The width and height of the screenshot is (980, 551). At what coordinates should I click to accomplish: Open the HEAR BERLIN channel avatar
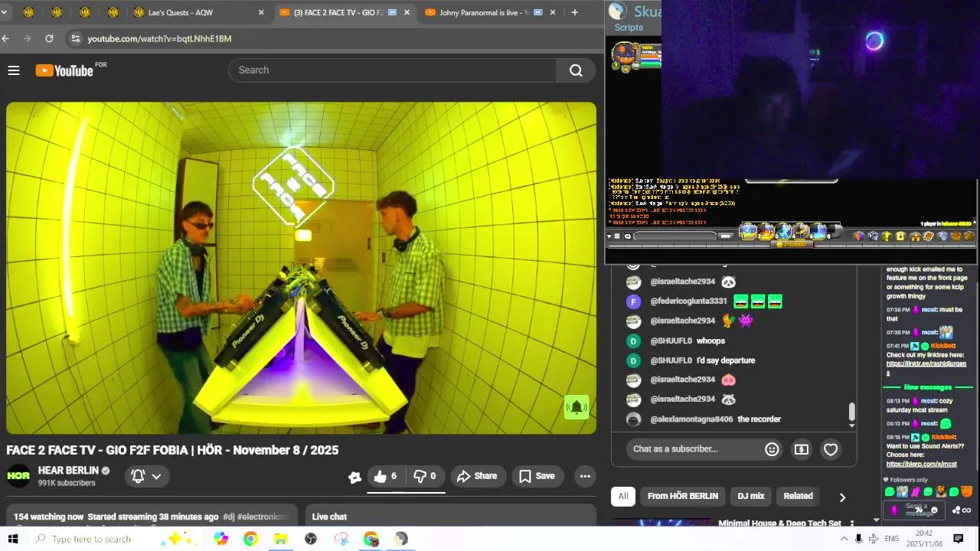(18, 476)
